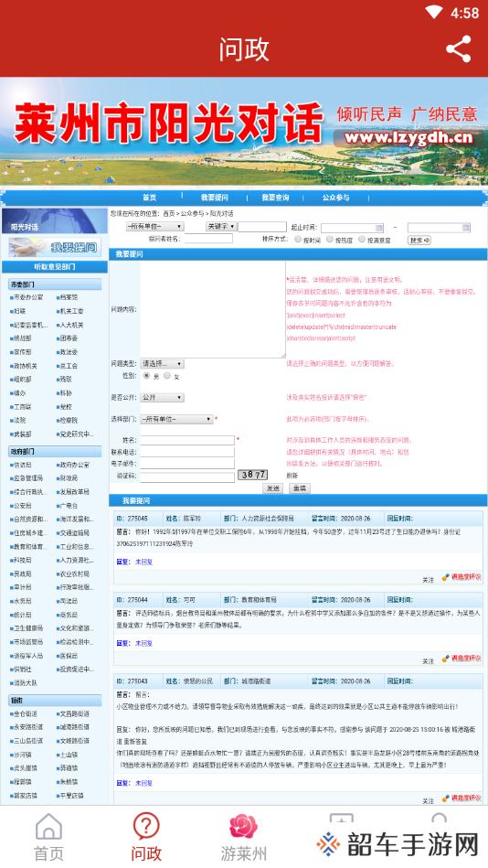The image size is (488, 868).
Task: Tap the share icon in the header
Action: tap(459, 48)
